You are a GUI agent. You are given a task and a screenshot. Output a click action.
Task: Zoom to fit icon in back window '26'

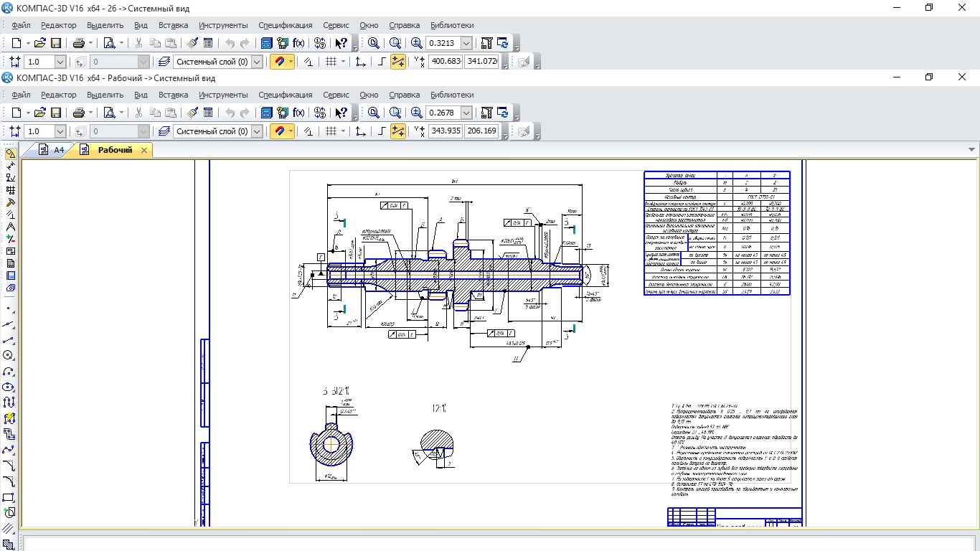click(x=373, y=43)
